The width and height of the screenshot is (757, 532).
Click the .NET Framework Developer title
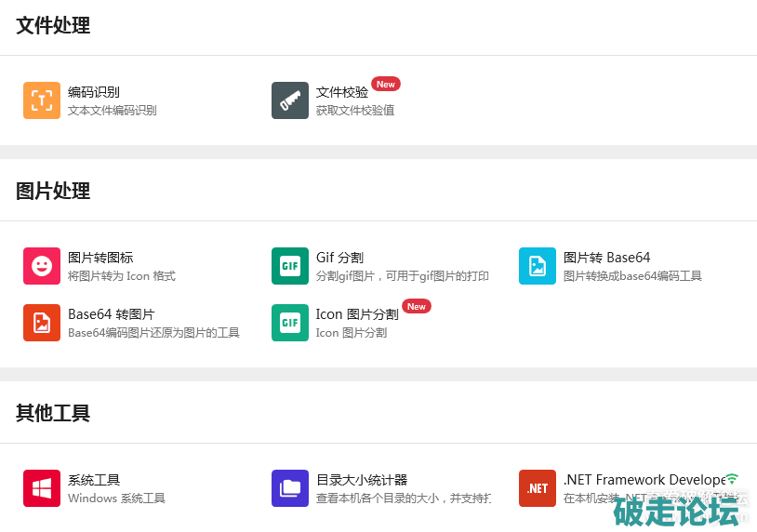tap(644, 480)
